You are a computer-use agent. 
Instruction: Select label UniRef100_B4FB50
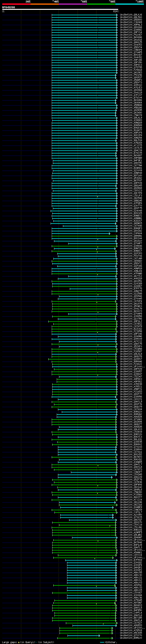(131, 610)
